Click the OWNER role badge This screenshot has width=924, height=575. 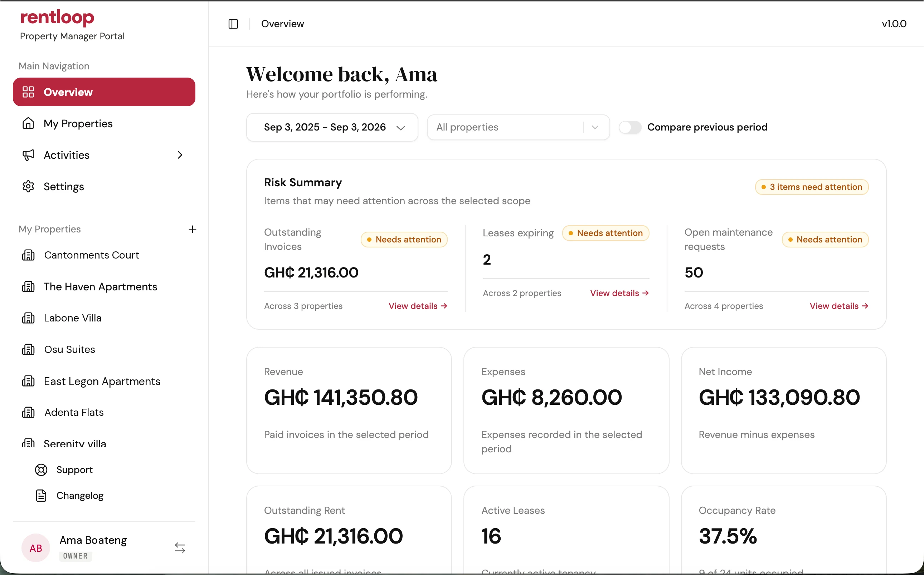(76, 556)
